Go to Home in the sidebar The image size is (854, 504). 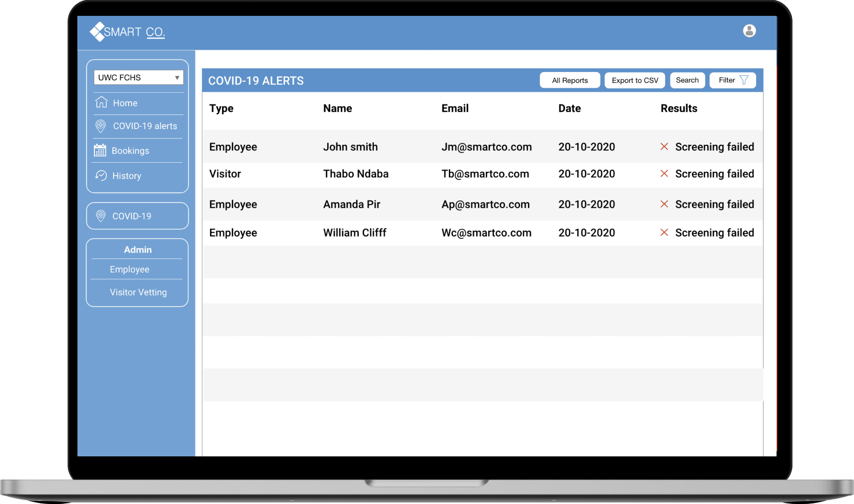125,103
